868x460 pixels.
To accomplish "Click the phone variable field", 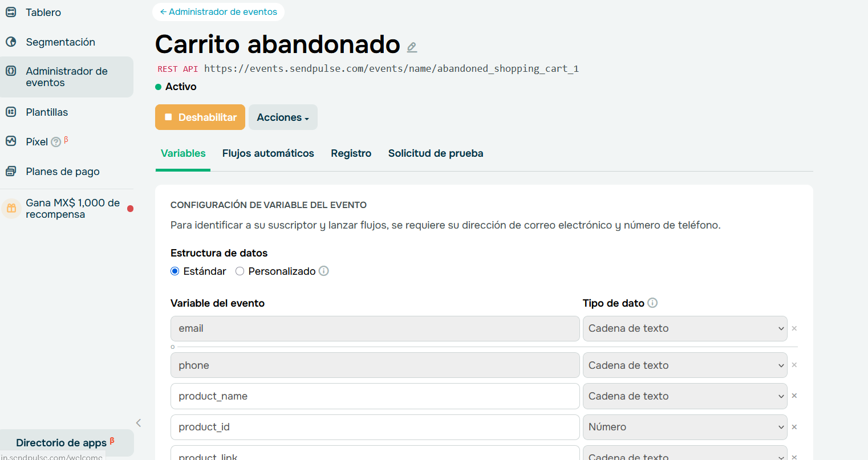I will (x=375, y=365).
